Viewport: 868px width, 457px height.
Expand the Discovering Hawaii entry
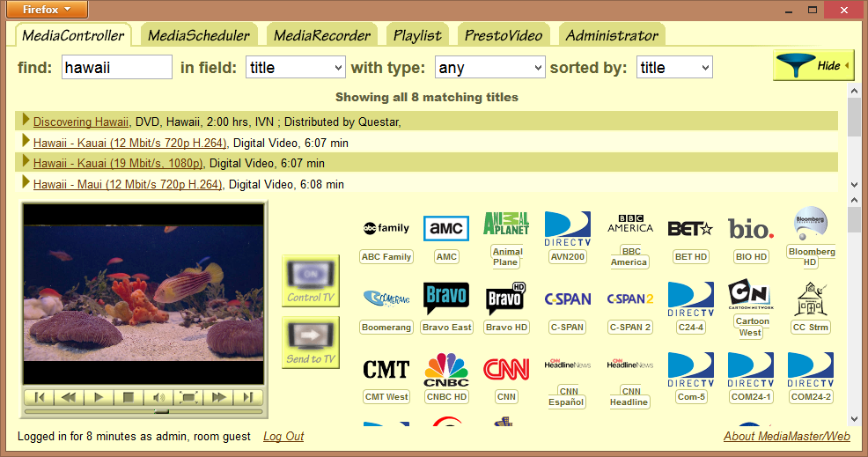click(26, 120)
